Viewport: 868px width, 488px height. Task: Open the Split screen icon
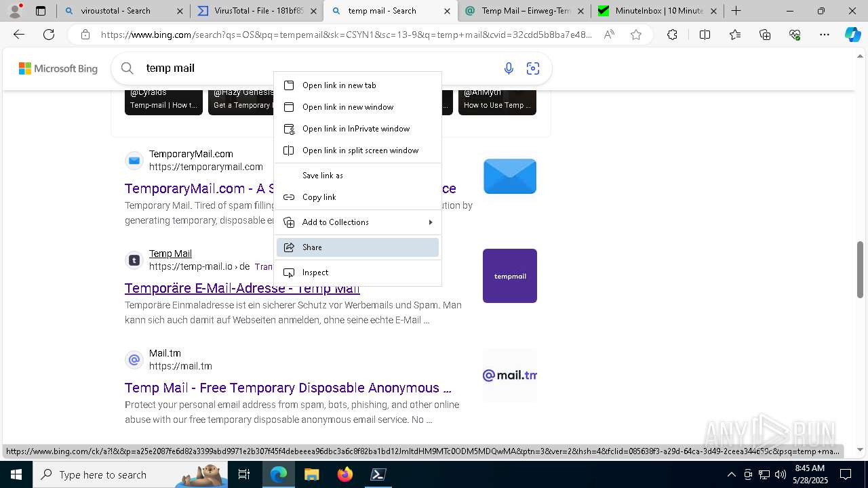705,35
